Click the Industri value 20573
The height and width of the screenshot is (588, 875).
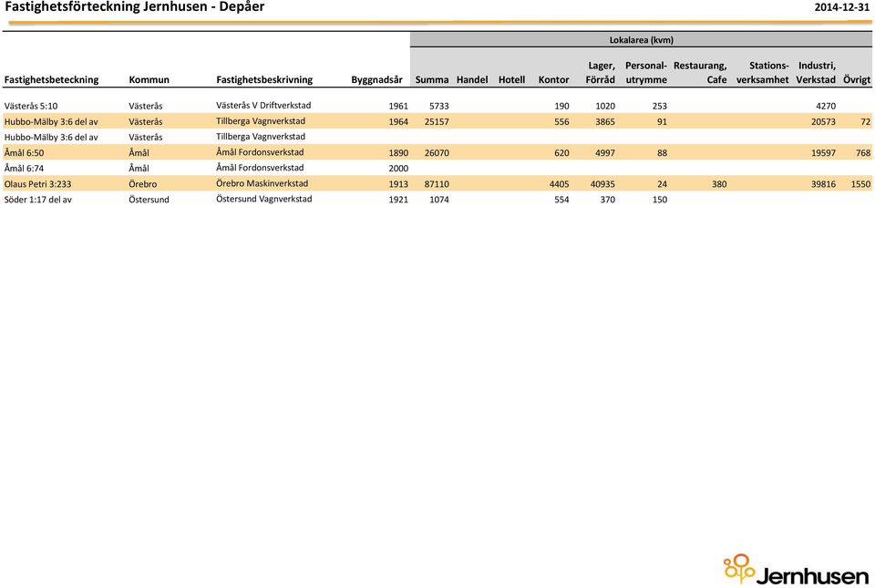point(824,121)
